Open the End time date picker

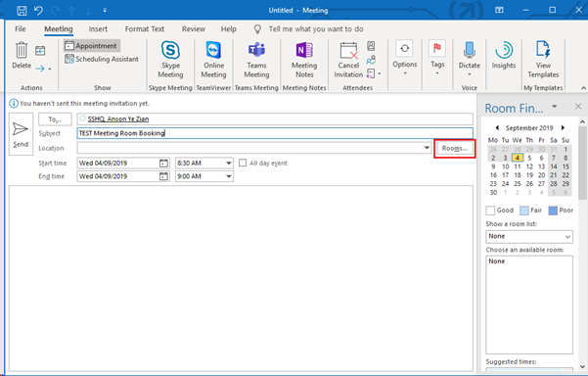[x=163, y=176]
